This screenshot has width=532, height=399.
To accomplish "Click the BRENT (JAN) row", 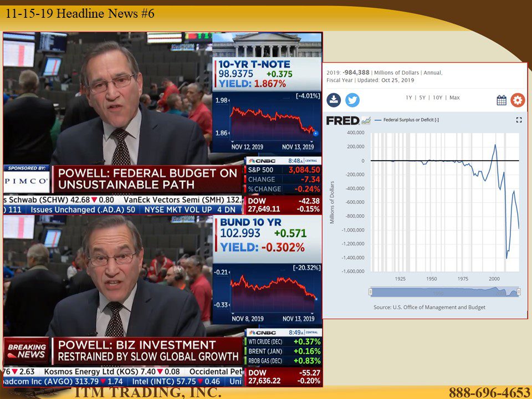I will point(284,351).
